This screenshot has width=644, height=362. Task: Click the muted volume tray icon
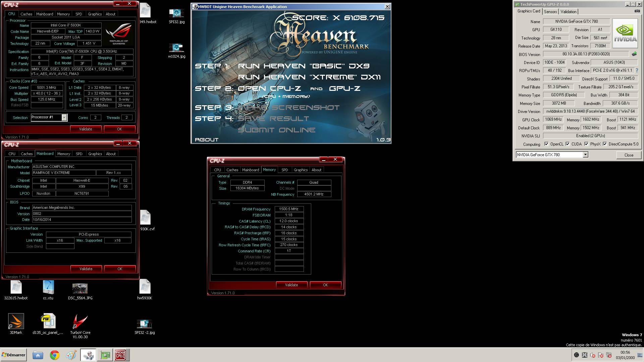(x=593, y=355)
